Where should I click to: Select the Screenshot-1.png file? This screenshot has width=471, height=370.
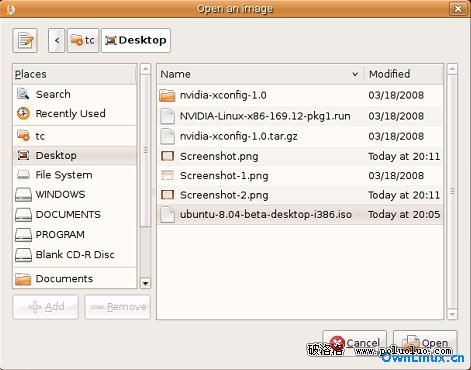pyautogui.click(x=300, y=176)
